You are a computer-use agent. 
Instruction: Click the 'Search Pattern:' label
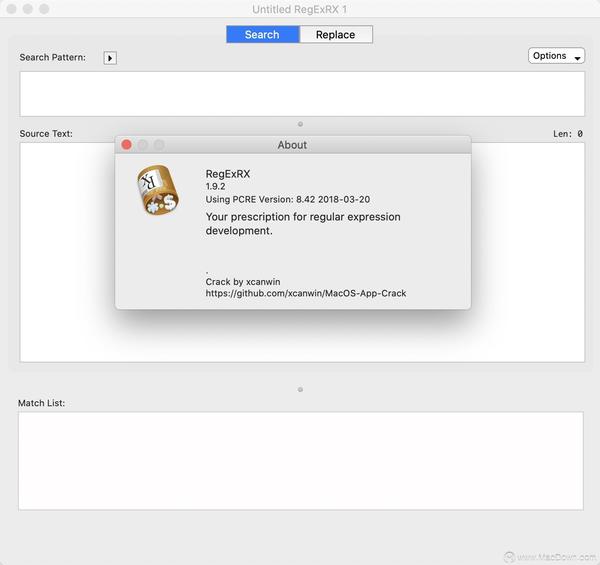point(53,57)
